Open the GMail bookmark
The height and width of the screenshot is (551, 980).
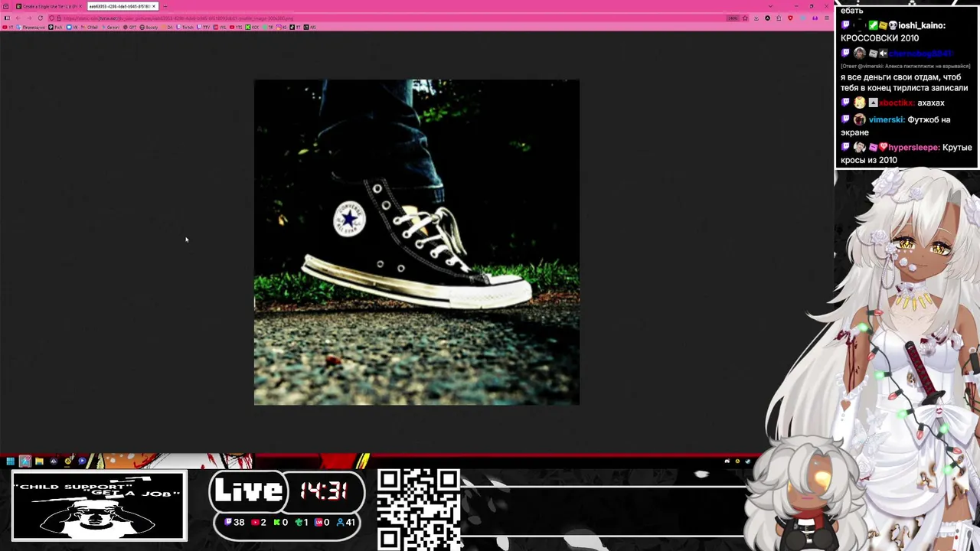(x=90, y=27)
